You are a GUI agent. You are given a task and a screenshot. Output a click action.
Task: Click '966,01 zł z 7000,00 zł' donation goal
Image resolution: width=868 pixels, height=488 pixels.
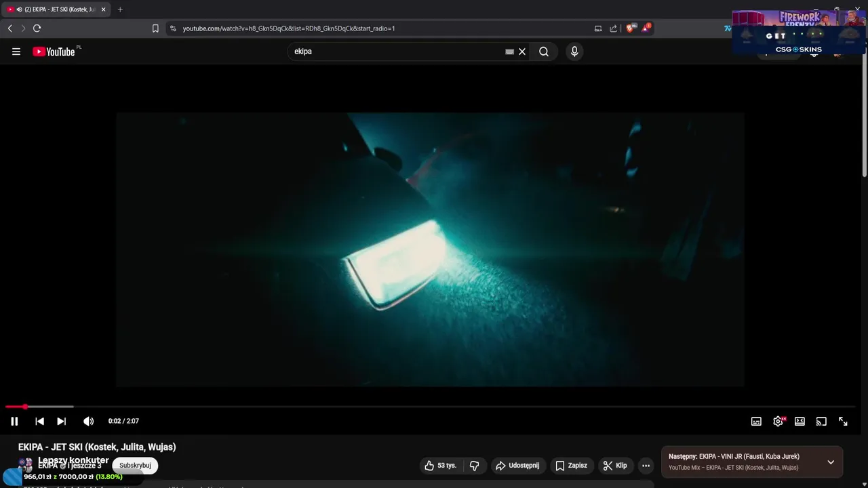click(73, 476)
